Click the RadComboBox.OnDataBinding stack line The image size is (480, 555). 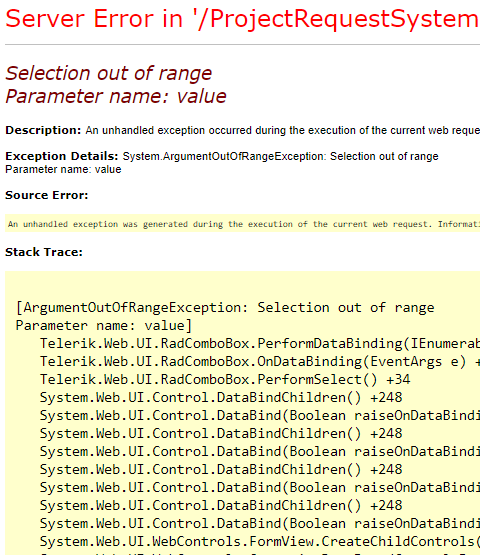click(x=260, y=361)
